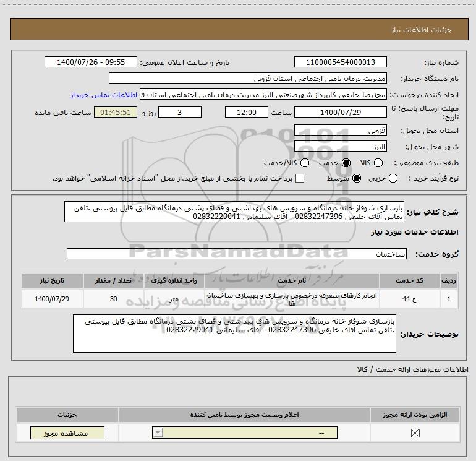Toggle the اسناد خزانه اسلامی payment checkbox
Viewport: 476px width, 461px height.
pos(300,178)
